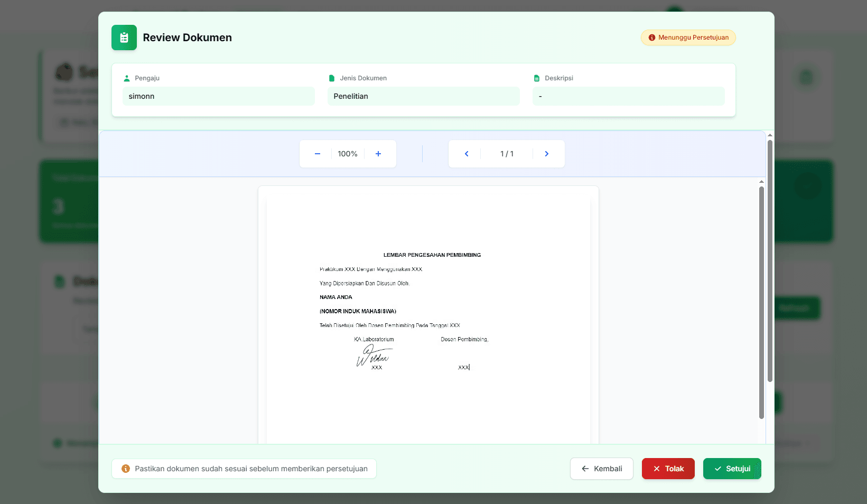Click the X icon inside the Tolak button
This screenshot has height=504, width=867.
656,469
